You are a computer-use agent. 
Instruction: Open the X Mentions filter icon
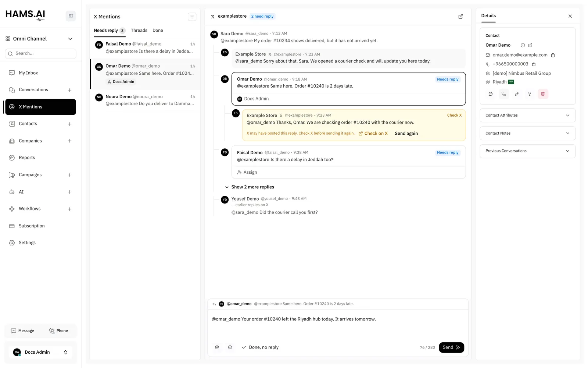pos(192,17)
